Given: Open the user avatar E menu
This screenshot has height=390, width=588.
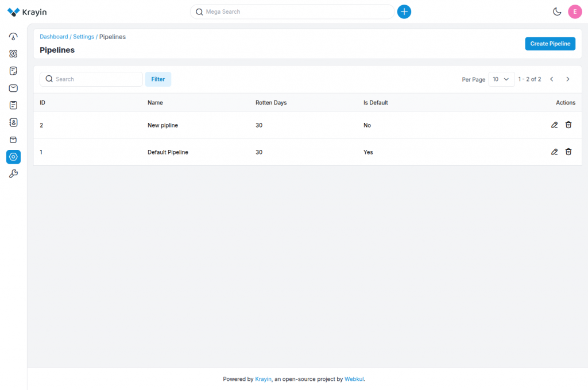Looking at the screenshot, I should click(575, 11).
